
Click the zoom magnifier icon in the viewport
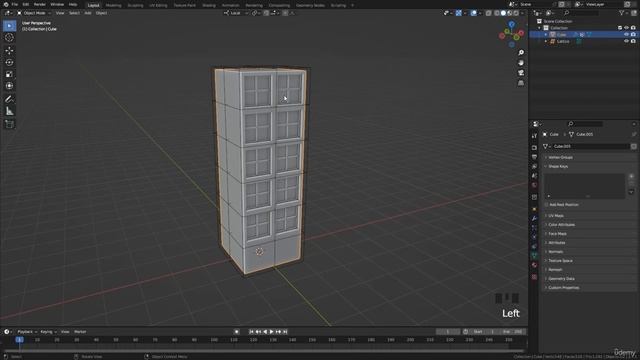coord(521,53)
